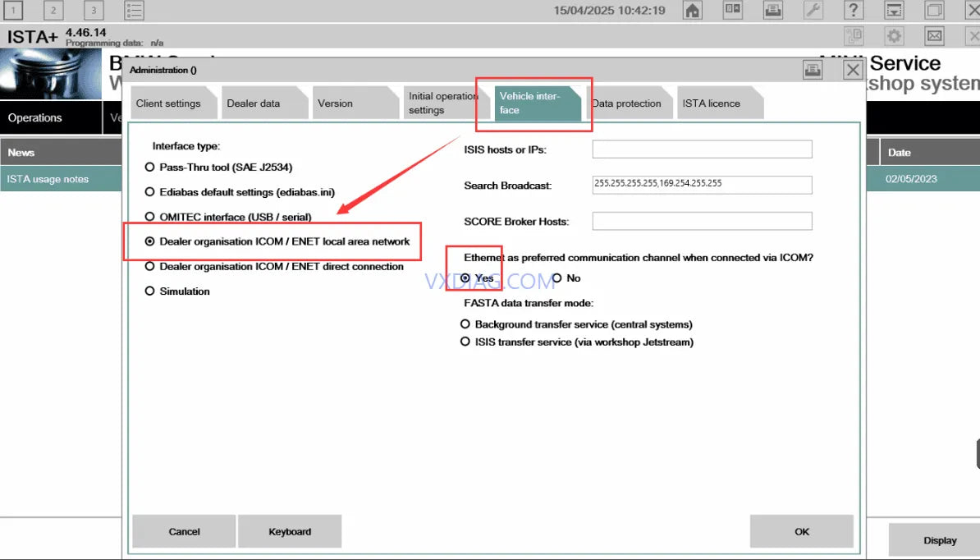Select the Simulation interface type

(x=149, y=291)
